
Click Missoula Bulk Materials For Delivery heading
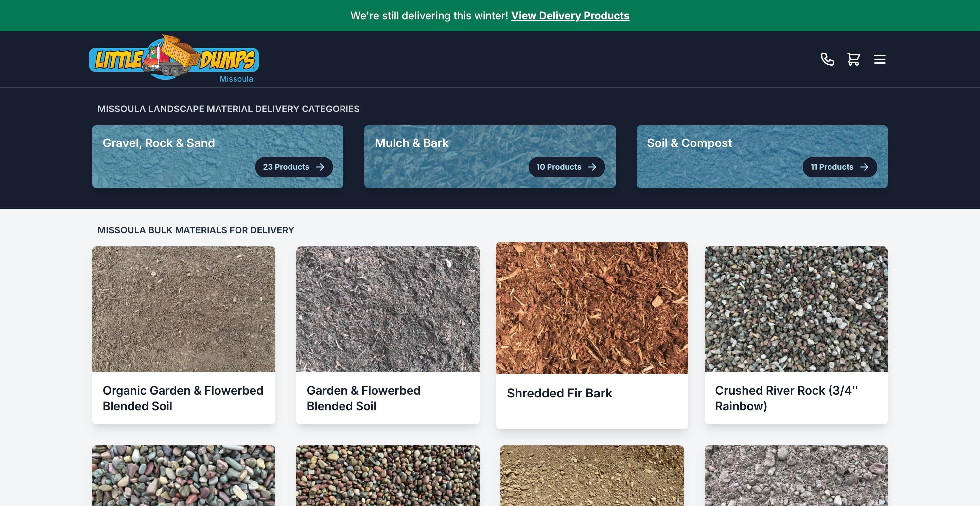point(196,230)
